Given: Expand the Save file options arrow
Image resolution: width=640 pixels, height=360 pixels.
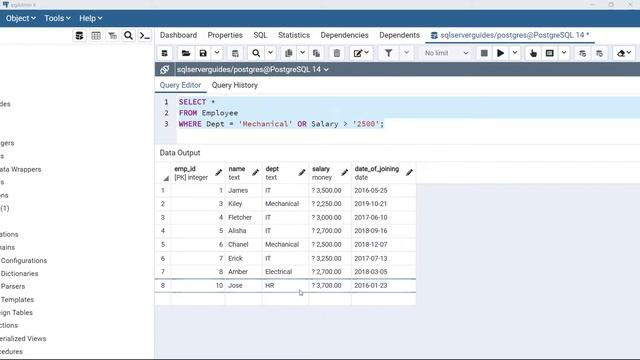Looking at the screenshot, I should tap(217, 53).
